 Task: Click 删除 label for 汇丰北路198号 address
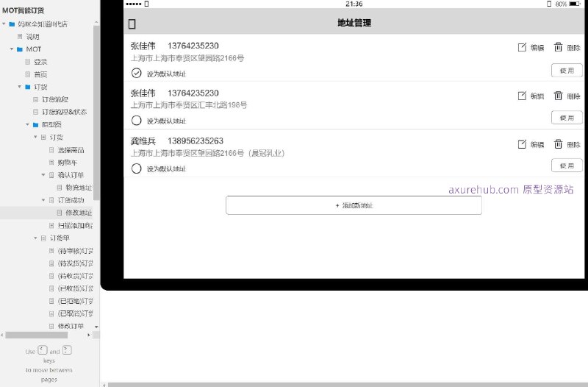pos(573,96)
